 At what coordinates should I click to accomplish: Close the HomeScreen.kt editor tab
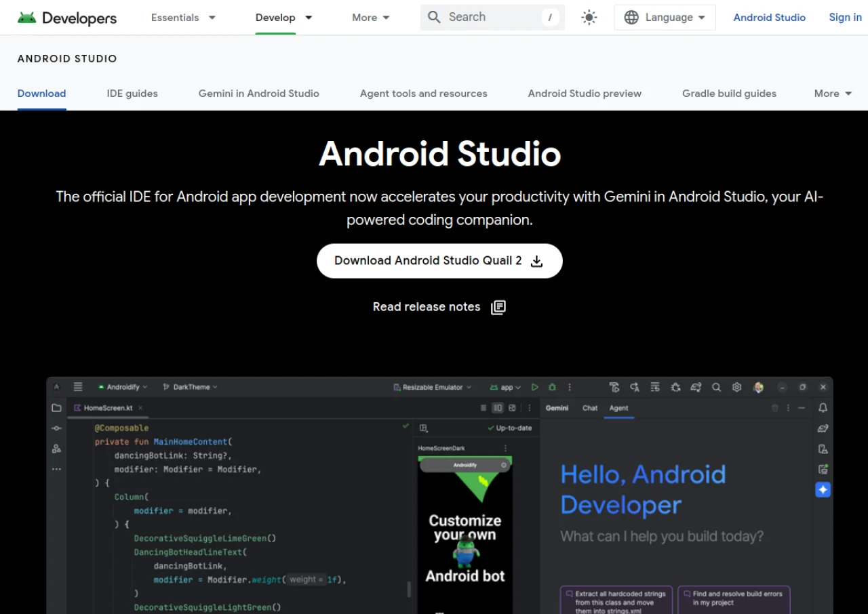point(140,408)
